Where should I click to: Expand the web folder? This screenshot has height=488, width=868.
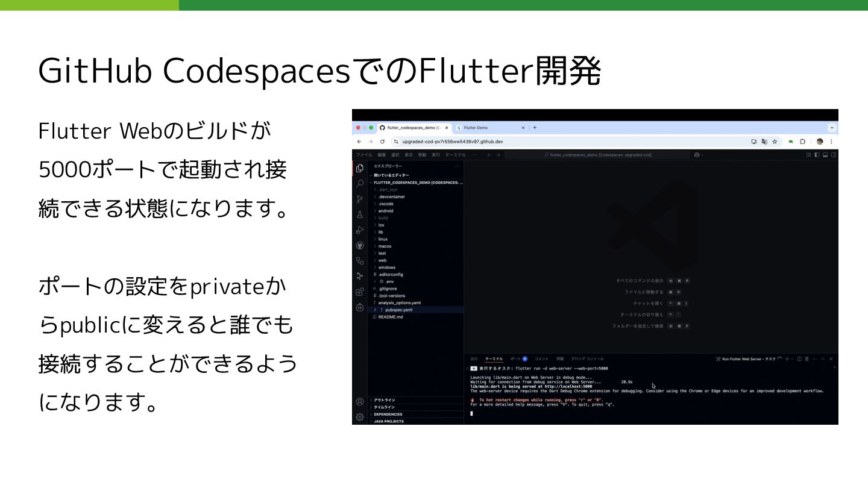click(416, 260)
